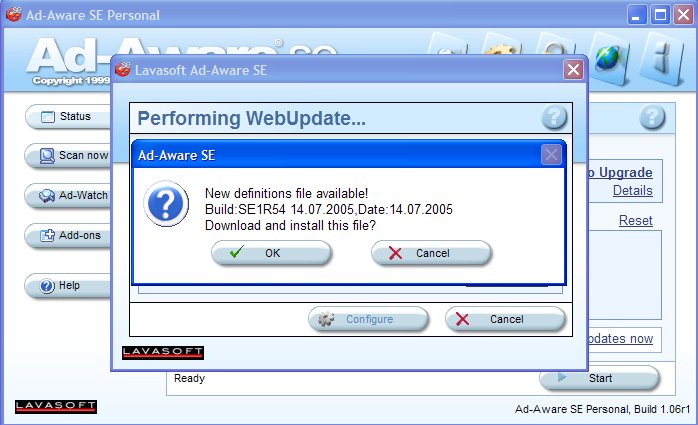Close the Ad-Aware SE Personal window
This screenshot has width=698, height=425.
(x=683, y=15)
